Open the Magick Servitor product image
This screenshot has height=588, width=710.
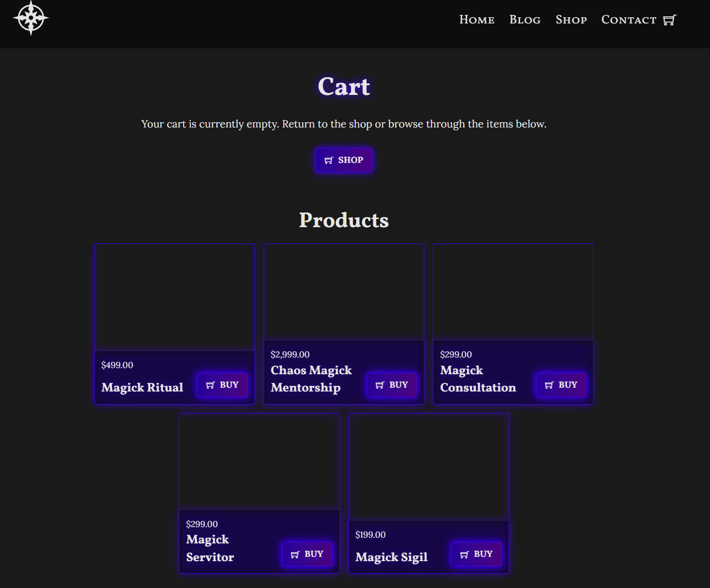[x=259, y=462]
